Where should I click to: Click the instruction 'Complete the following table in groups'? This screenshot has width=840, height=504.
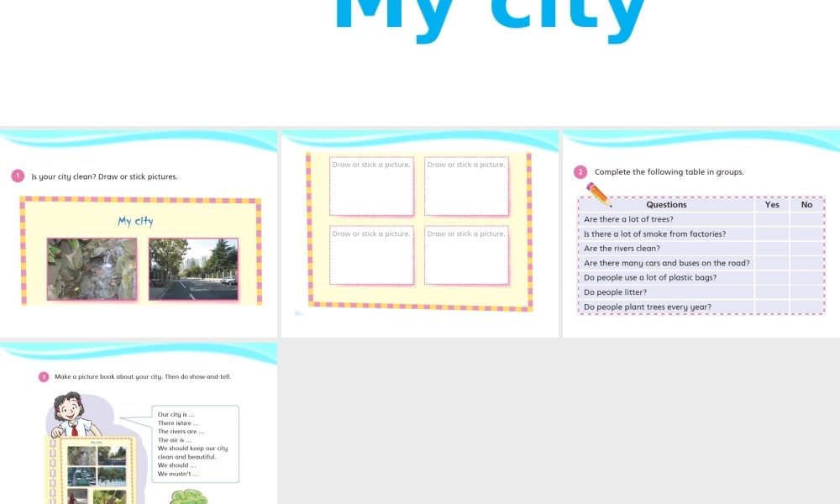coord(669,171)
